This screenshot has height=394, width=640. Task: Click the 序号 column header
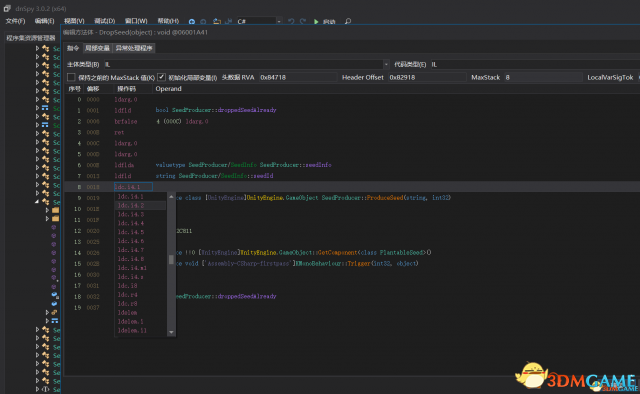tap(74, 89)
